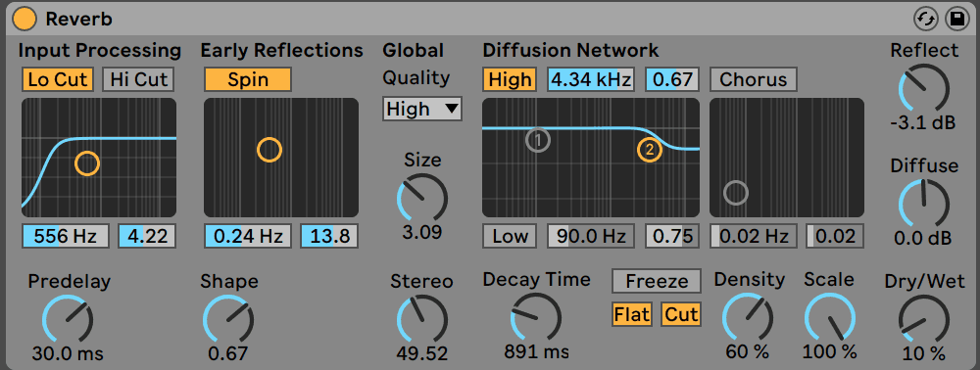Click the Stereo value 49.52
This screenshot has width=980, height=370.
click(x=422, y=353)
